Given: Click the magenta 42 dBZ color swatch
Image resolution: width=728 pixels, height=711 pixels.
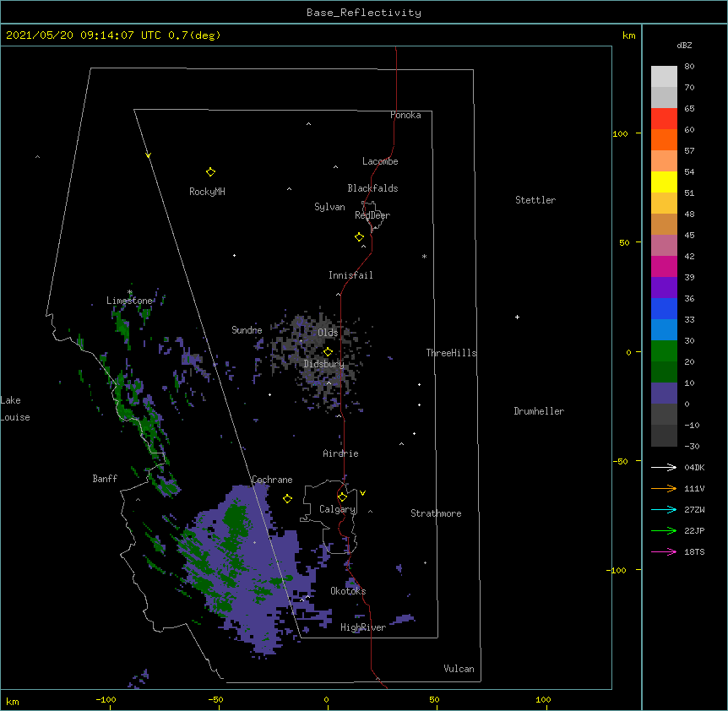Looking at the screenshot, I should click(664, 266).
